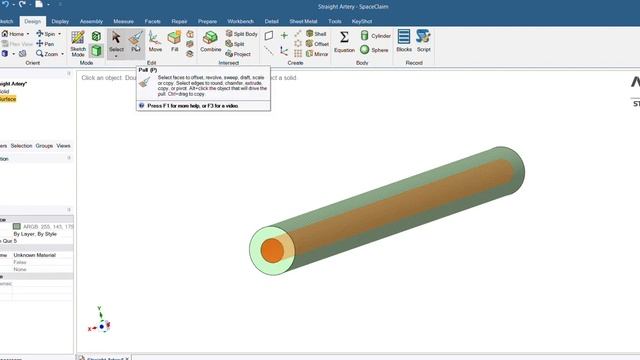Click the Mirror tool
The width and height of the screenshot is (640, 360).
[x=317, y=53]
